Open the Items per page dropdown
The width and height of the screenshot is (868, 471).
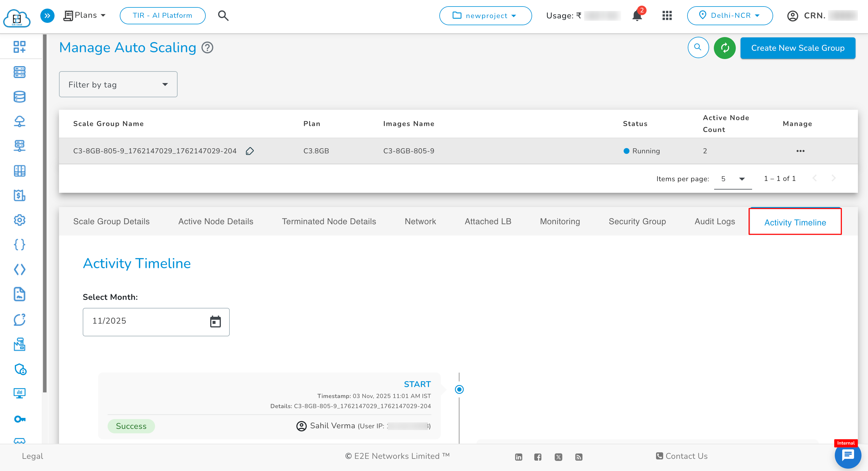(x=733, y=179)
